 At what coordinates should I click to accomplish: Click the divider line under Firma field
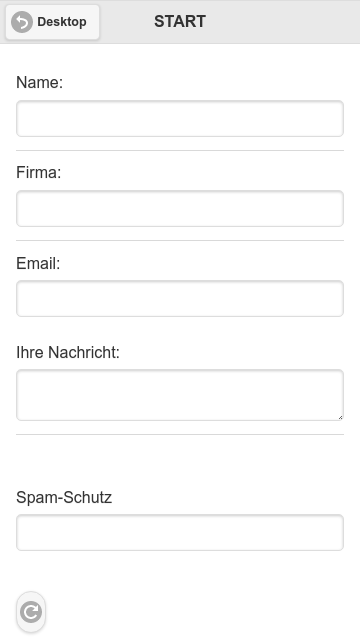180,240
